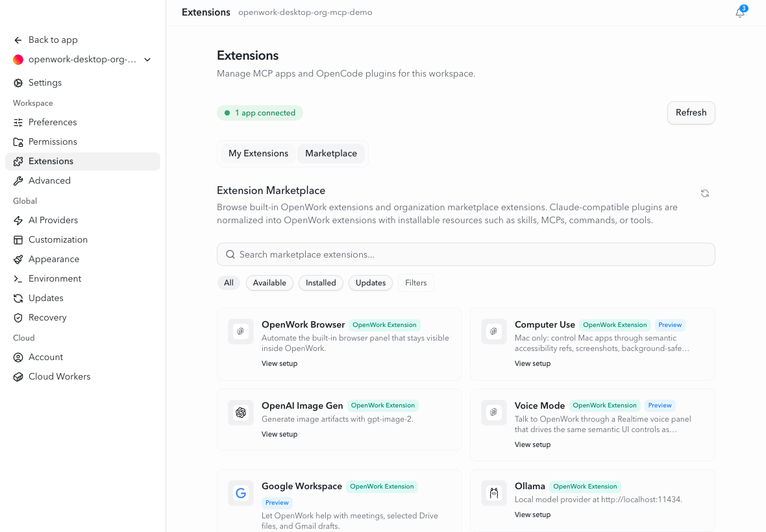Click the openwork-desktop-org-mcp-demo header text
Viewport: 766px width, 532px height.
305,13
